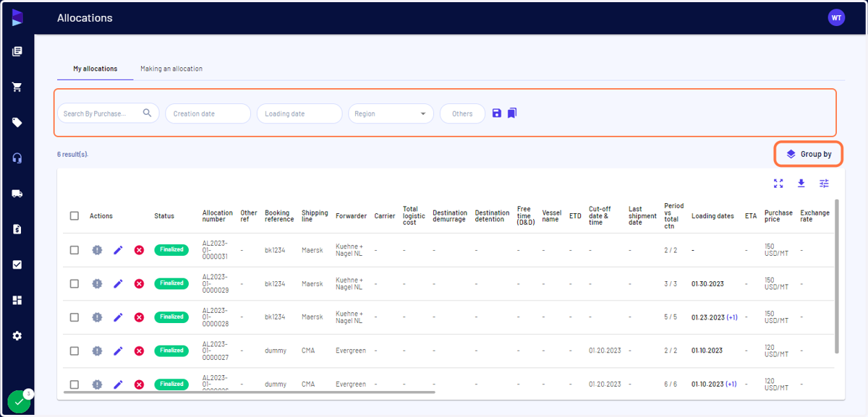Click the Group by button

[x=809, y=154]
